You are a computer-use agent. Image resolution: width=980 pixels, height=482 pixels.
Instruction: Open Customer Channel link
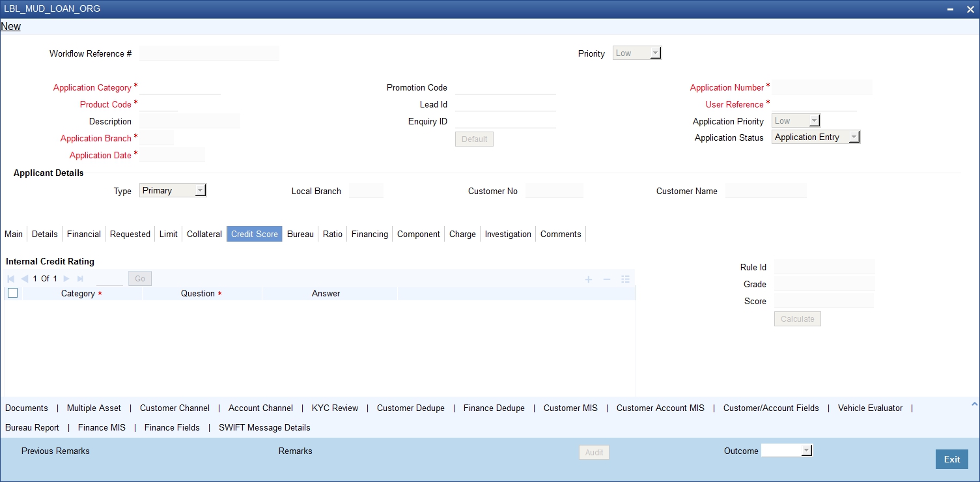[175, 408]
